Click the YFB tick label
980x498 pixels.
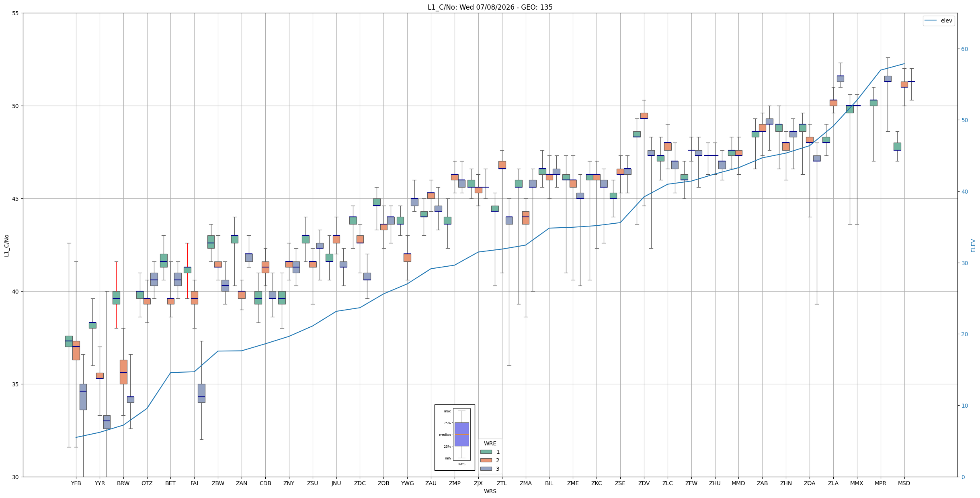click(x=76, y=483)
